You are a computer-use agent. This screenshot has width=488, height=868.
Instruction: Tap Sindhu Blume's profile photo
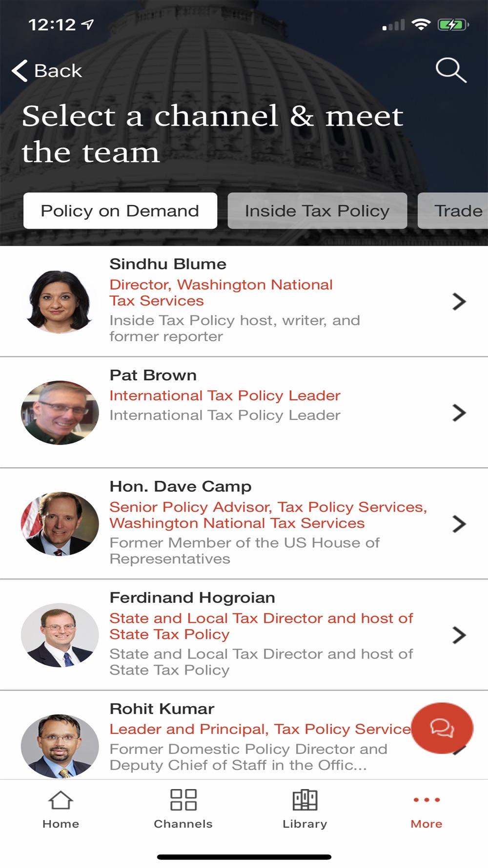click(60, 302)
